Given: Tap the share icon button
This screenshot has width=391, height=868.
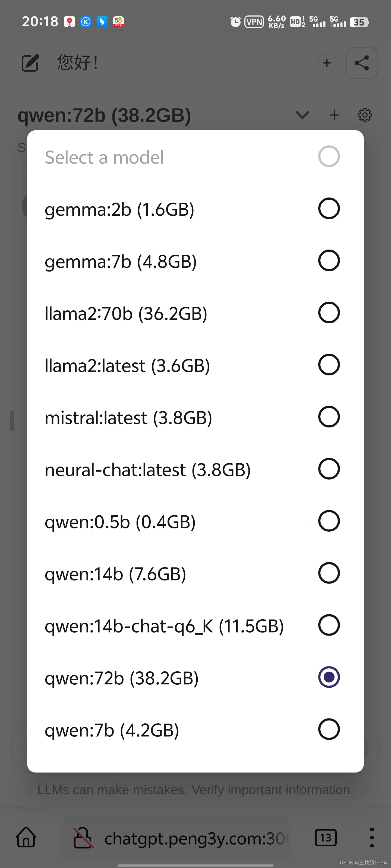Looking at the screenshot, I should [361, 63].
